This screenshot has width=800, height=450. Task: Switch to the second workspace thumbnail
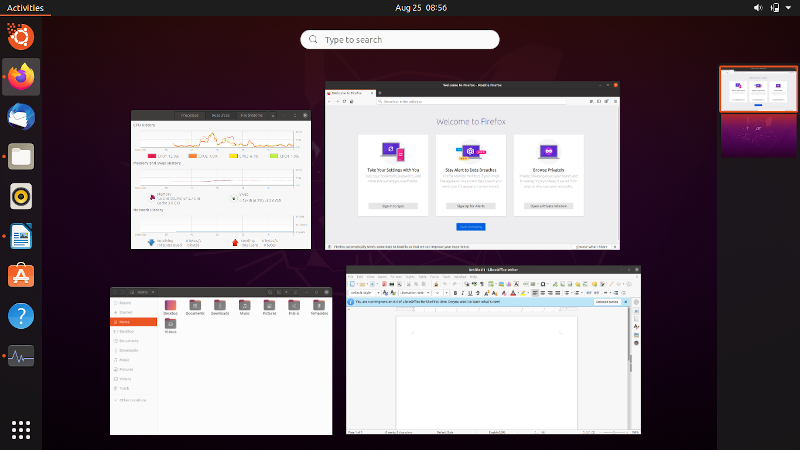pyautogui.click(x=758, y=135)
